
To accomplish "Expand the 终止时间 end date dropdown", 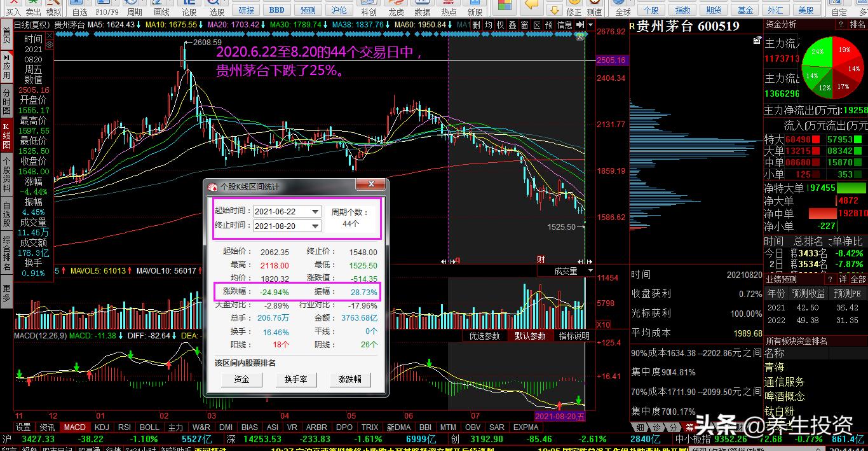I will [315, 226].
